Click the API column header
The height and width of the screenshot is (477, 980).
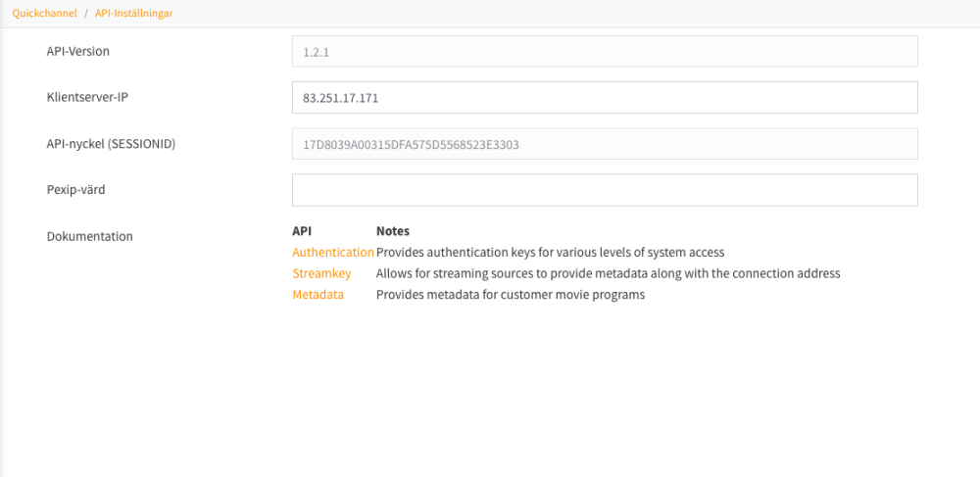click(x=302, y=231)
